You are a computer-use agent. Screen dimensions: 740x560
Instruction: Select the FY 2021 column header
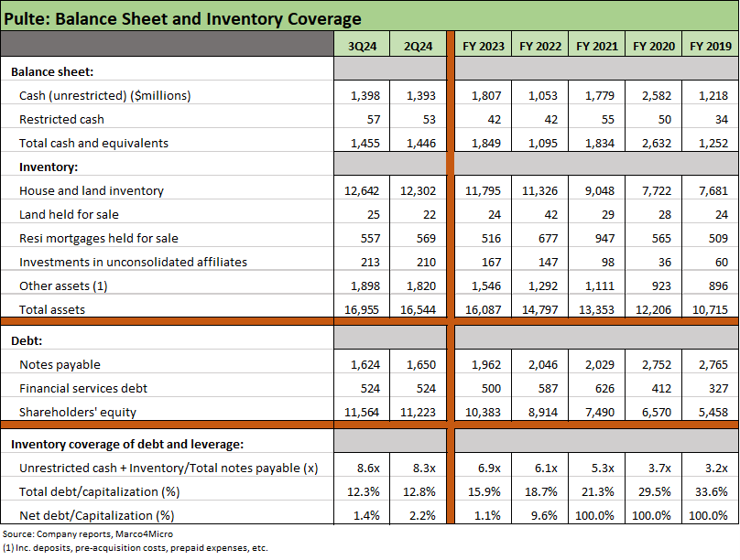click(x=597, y=46)
